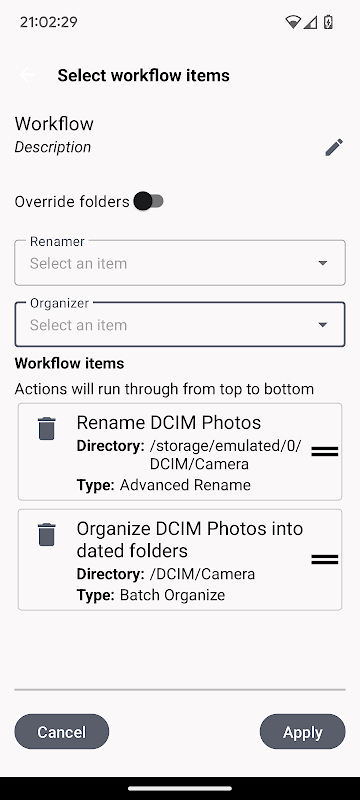Grab the reorder handle for Organize DCIM Photos
This screenshot has height=800, width=360.
click(325, 560)
